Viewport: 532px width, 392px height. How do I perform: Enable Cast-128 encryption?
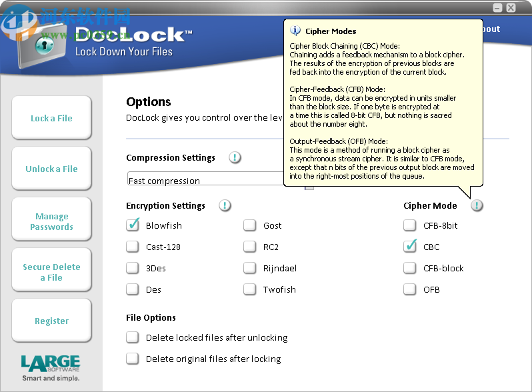point(132,247)
